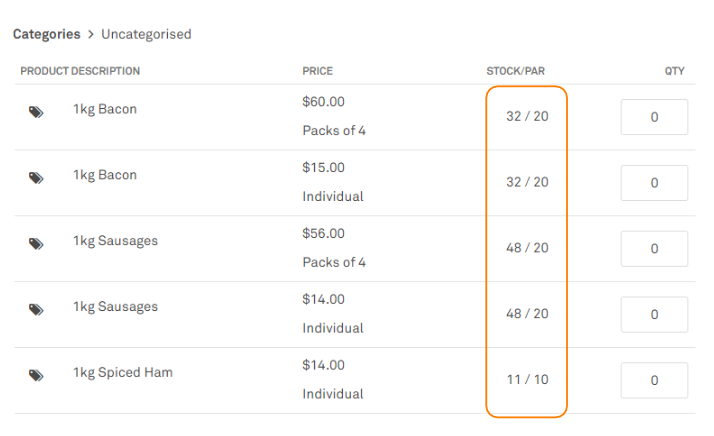Screen dimensions: 714x436
Task: Focus quantity field for $15.00 individual Bacon
Action: click(x=654, y=183)
